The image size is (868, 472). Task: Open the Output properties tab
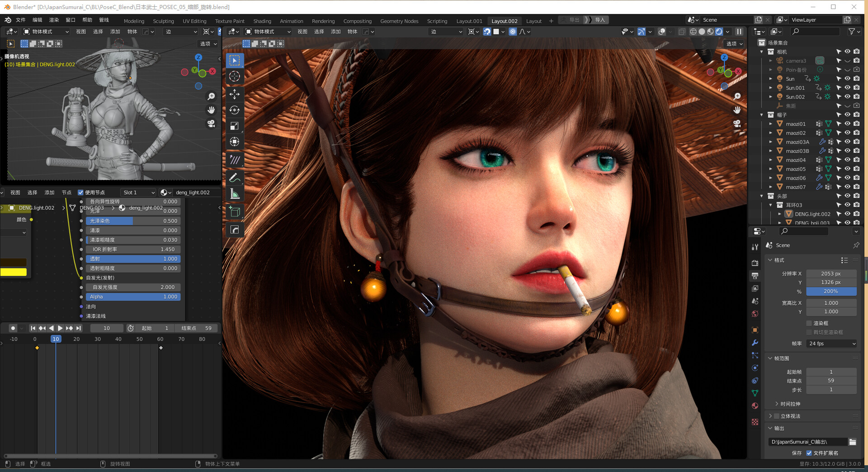755,276
